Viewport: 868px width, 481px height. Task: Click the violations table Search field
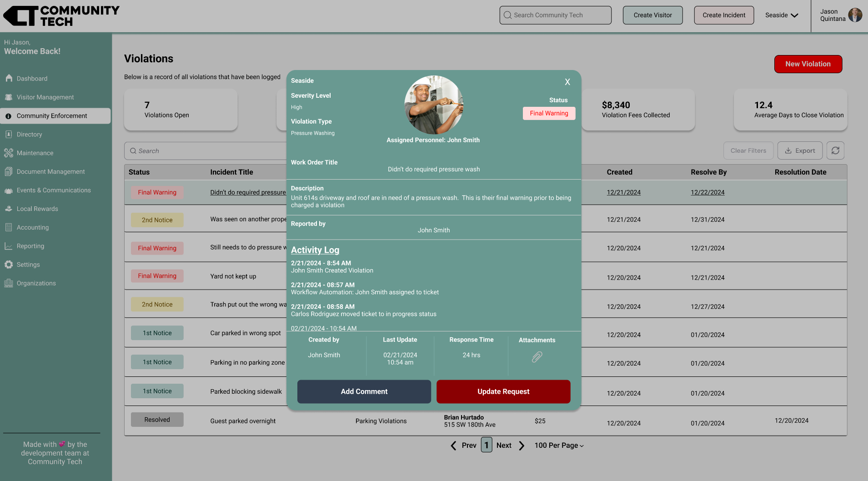click(x=206, y=151)
